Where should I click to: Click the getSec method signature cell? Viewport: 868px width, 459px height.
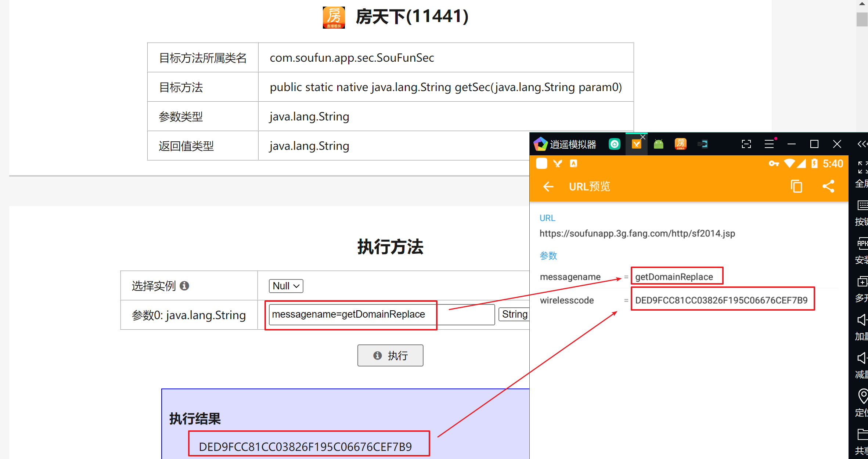446,87
